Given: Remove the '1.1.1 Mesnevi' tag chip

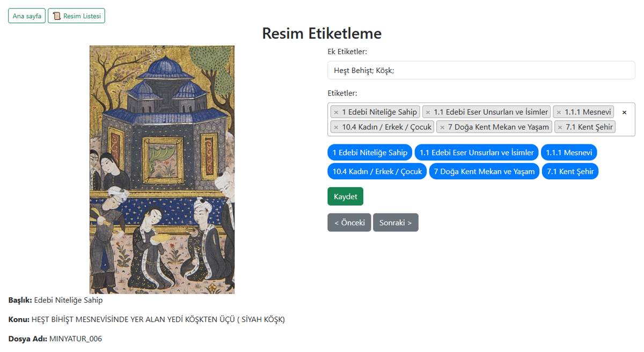Looking at the screenshot, I should point(559,112).
